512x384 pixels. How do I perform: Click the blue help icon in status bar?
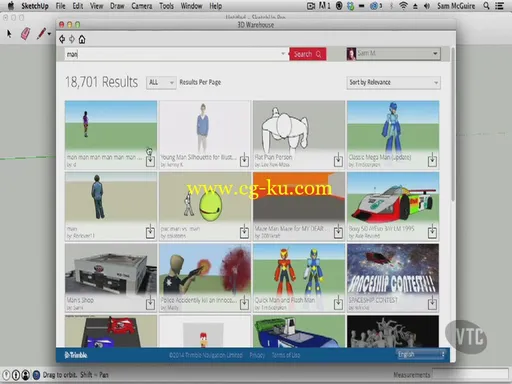pyautogui.click(x=36, y=375)
